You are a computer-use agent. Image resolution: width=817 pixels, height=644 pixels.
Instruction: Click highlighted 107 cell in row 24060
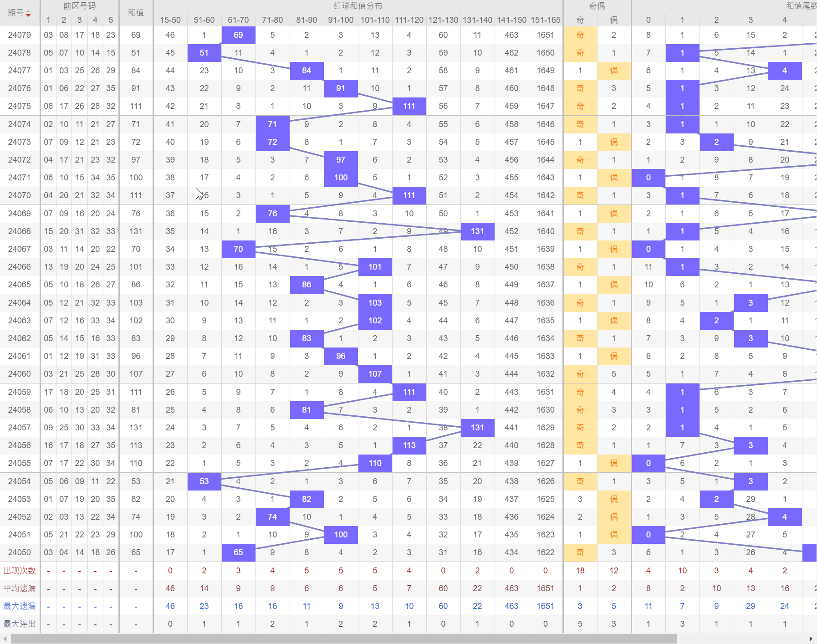tap(375, 374)
